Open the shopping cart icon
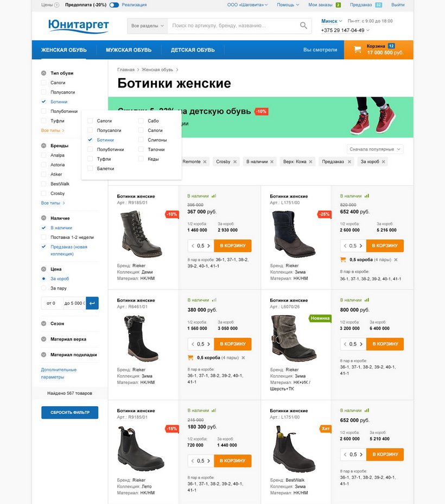The height and width of the screenshot is (504, 445). 357,49
